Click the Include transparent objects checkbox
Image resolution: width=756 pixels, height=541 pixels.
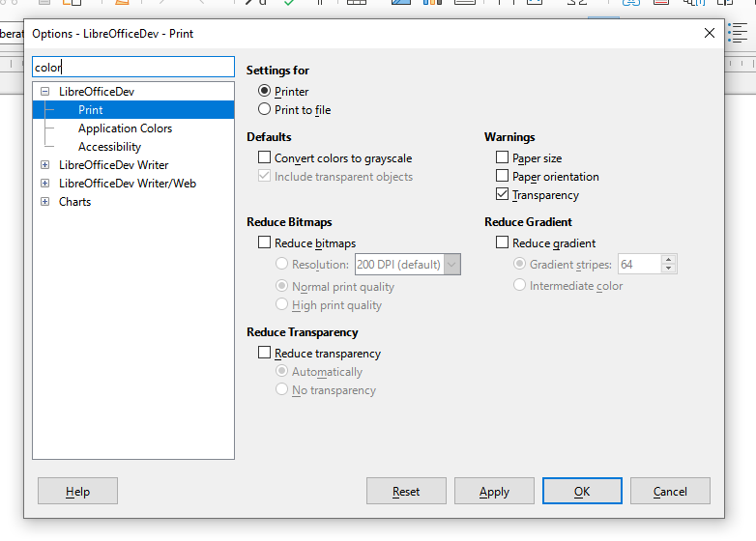pyautogui.click(x=264, y=176)
